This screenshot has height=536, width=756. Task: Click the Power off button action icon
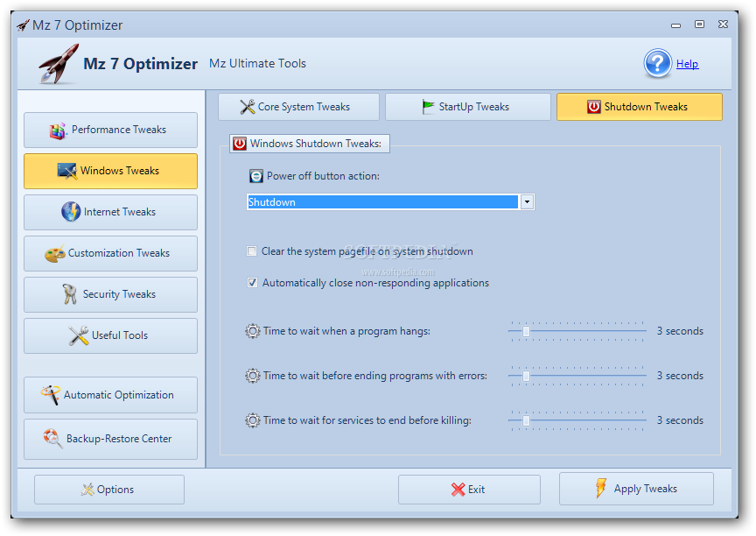(256, 176)
